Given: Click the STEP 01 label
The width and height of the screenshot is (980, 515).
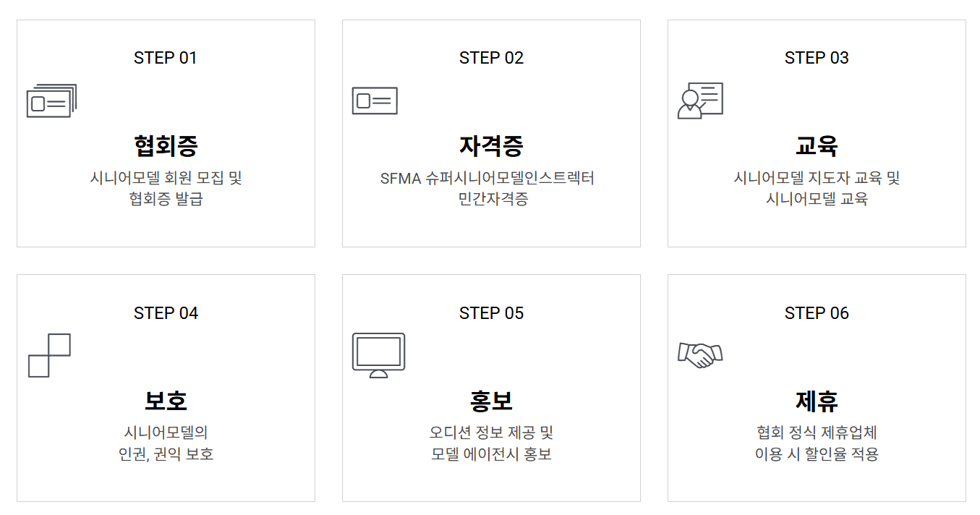Looking at the screenshot, I should (166, 58).
